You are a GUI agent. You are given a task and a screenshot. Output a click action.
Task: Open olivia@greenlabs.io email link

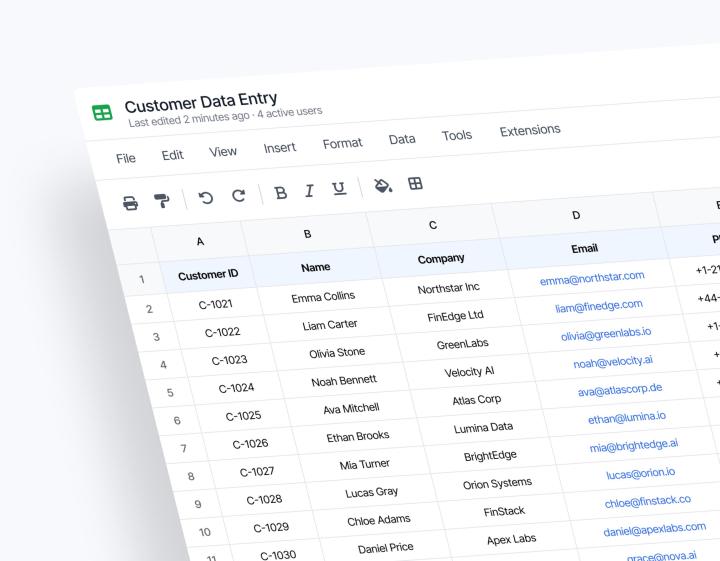point(606,334)
